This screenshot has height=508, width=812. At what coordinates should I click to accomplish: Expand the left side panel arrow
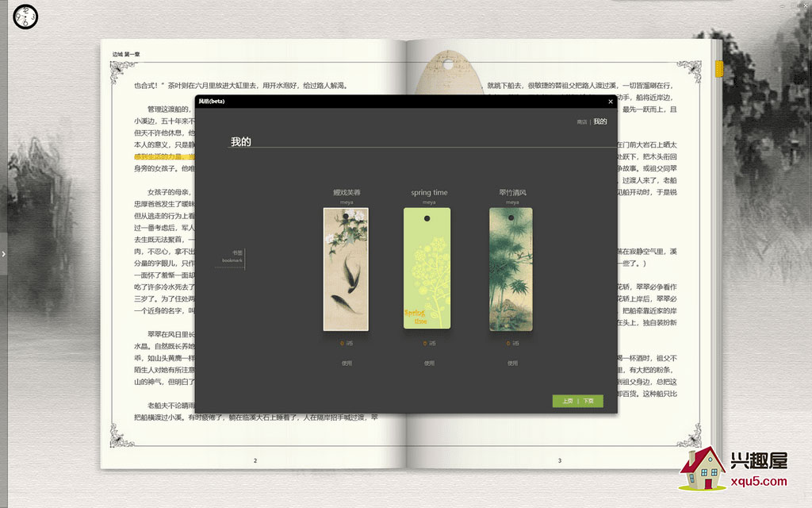(x=4, y=254)
